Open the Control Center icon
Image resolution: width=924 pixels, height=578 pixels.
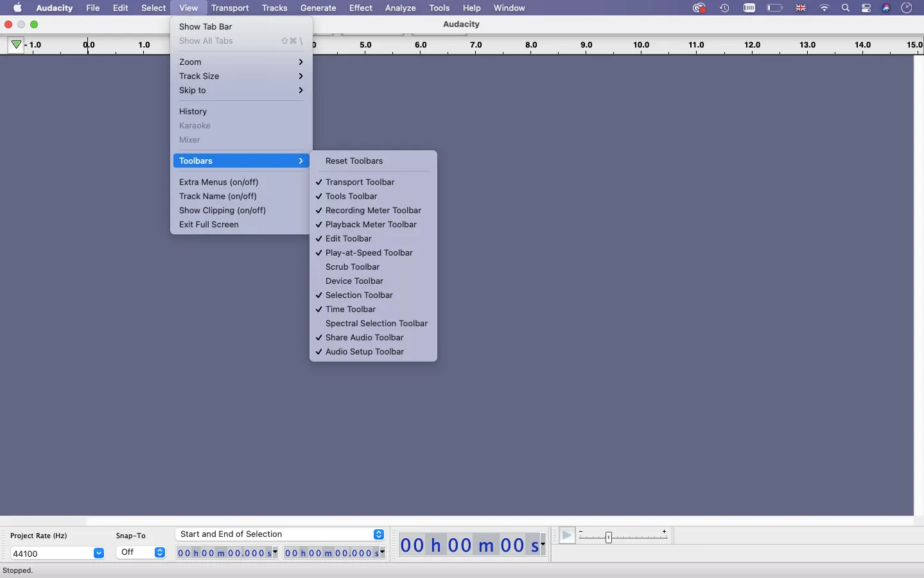[x=867, y=8]
